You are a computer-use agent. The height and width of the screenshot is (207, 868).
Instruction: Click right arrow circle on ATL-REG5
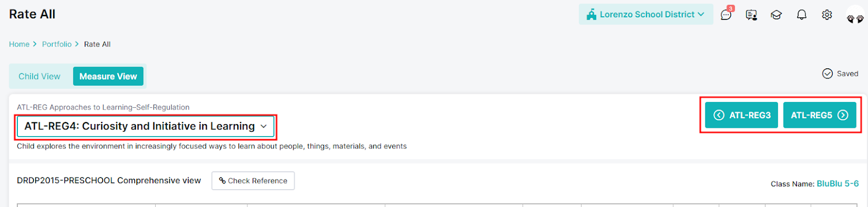coord(843,115)
